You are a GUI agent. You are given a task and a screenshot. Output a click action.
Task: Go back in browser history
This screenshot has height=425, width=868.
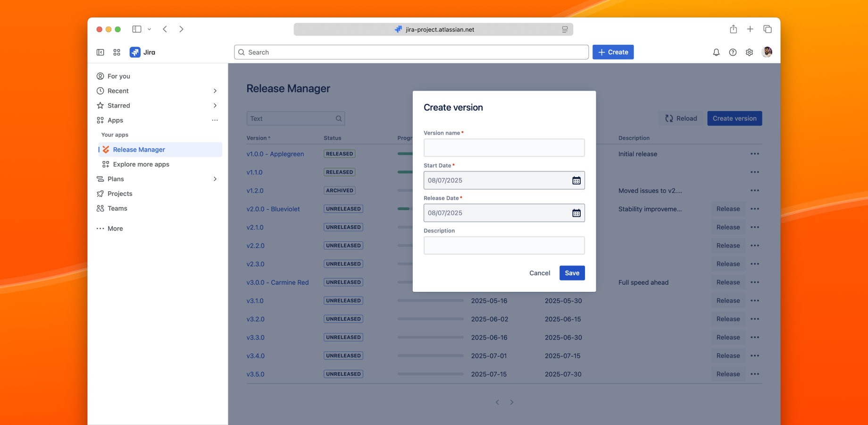(165, 29)
